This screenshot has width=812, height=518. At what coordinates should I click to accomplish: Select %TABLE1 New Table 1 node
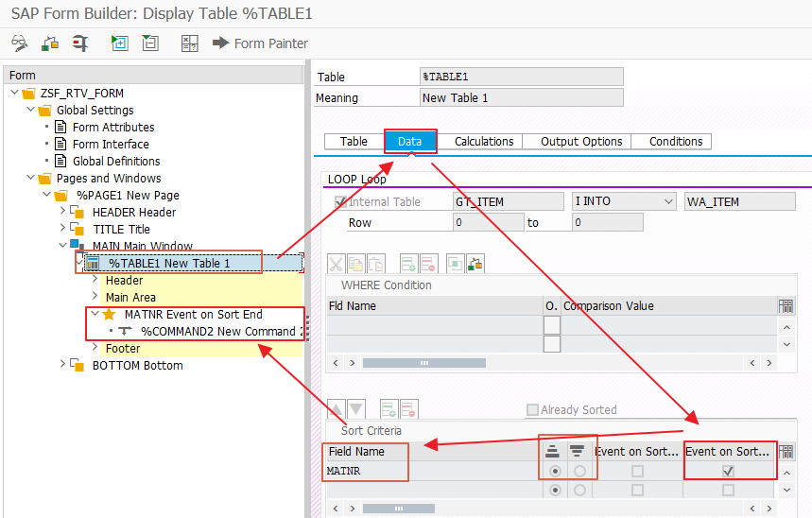(x=169, y=263)
